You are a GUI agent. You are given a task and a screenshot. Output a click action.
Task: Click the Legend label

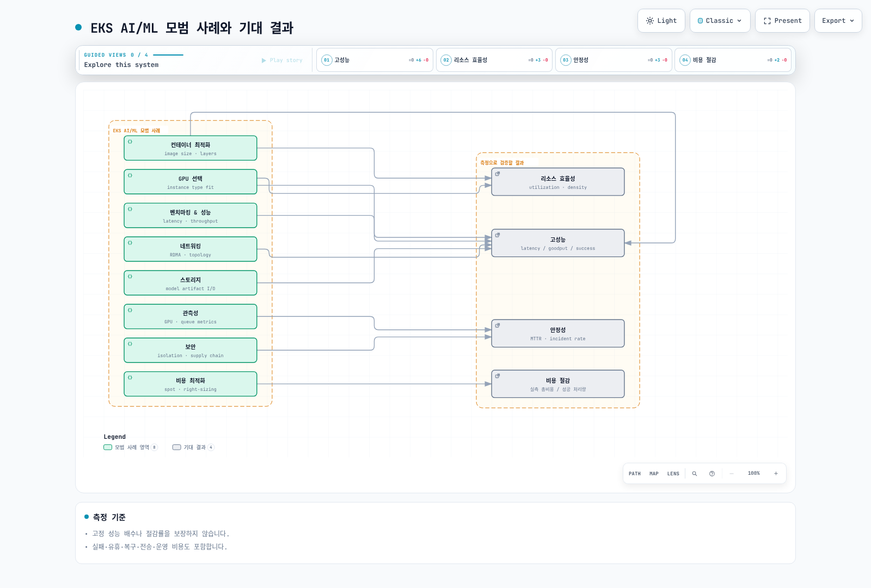coord(115,437)
